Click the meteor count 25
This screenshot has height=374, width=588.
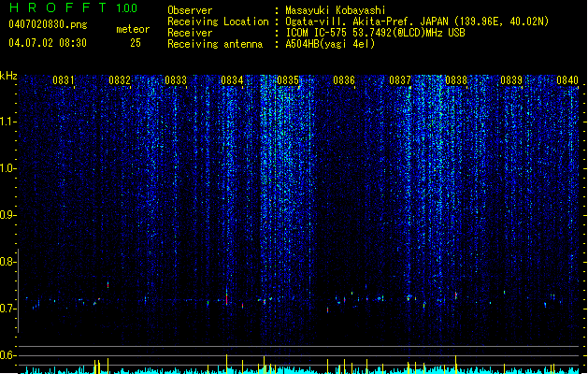[x=136, y=43]
